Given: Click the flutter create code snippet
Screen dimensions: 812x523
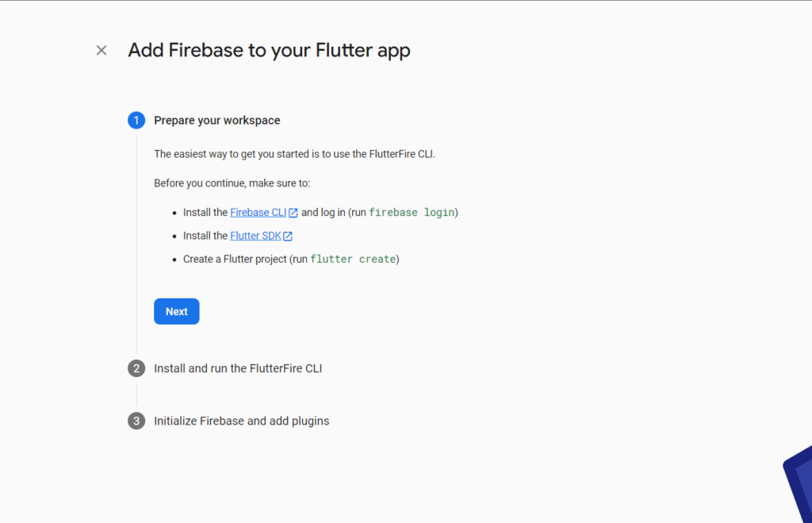Looking at the screenshot, I should coord(353,260).
